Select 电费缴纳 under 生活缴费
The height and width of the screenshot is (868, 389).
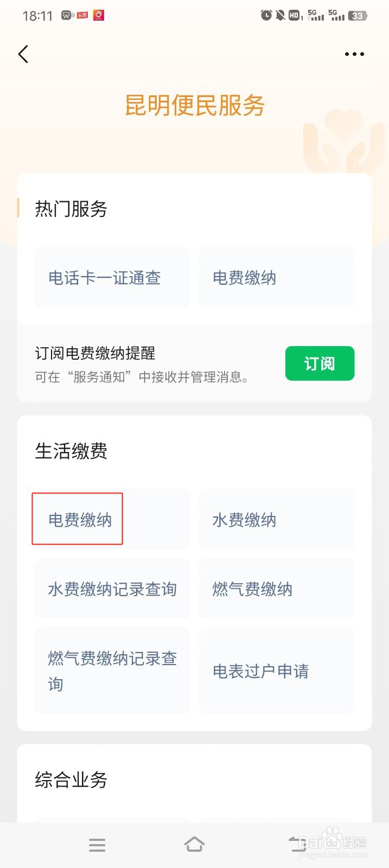[x=112, y=519]
